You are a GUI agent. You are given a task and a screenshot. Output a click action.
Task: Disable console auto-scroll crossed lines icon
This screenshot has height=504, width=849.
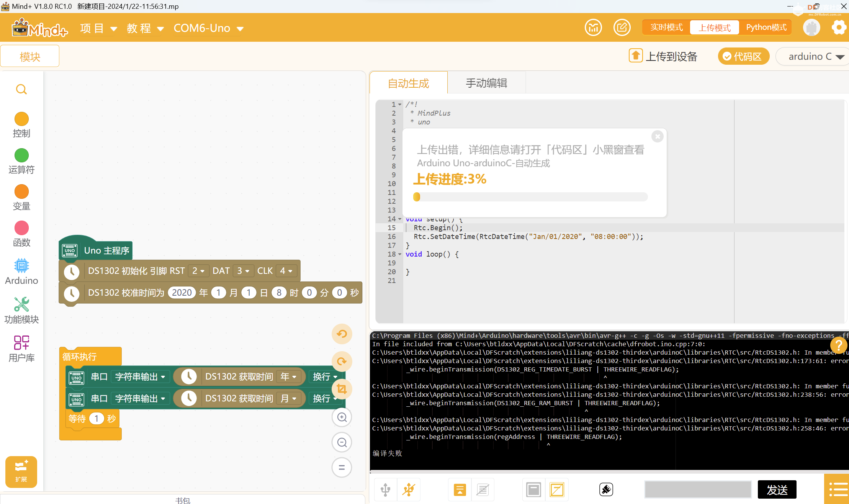click(483, 489)
